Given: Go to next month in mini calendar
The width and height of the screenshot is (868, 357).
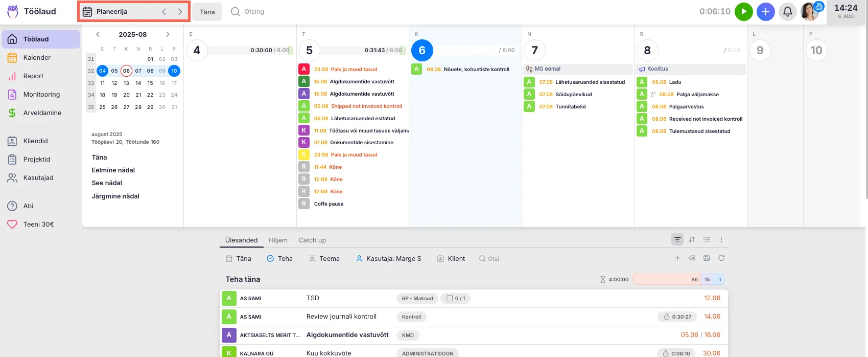Looking at the screenshot, I should [x=168, y=34].
